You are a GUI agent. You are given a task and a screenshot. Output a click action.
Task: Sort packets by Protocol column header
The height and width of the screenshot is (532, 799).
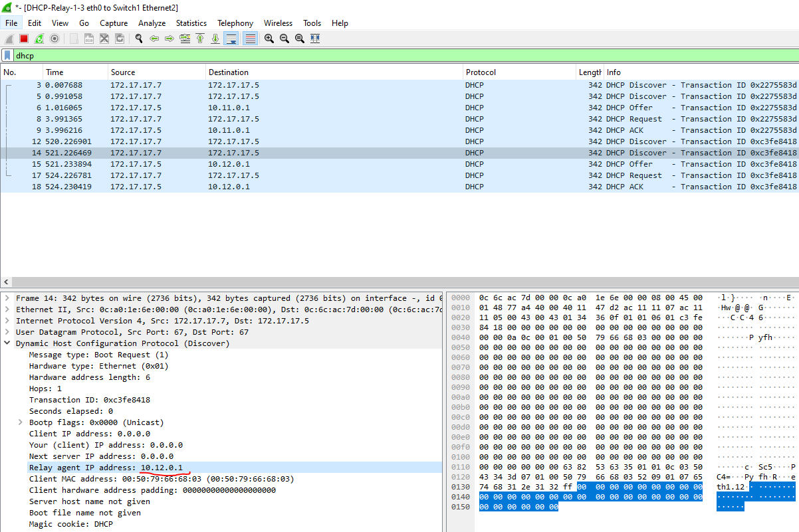click(480, 72)
